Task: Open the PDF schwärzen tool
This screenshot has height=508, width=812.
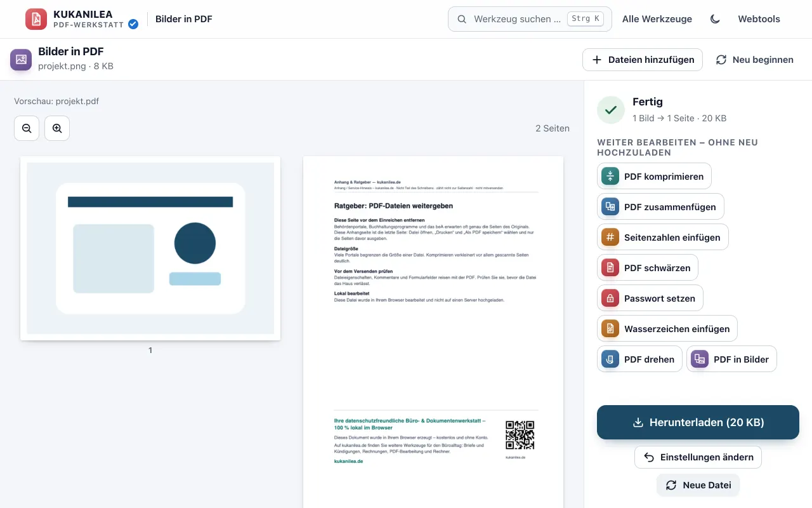Action: coord(648,268)
